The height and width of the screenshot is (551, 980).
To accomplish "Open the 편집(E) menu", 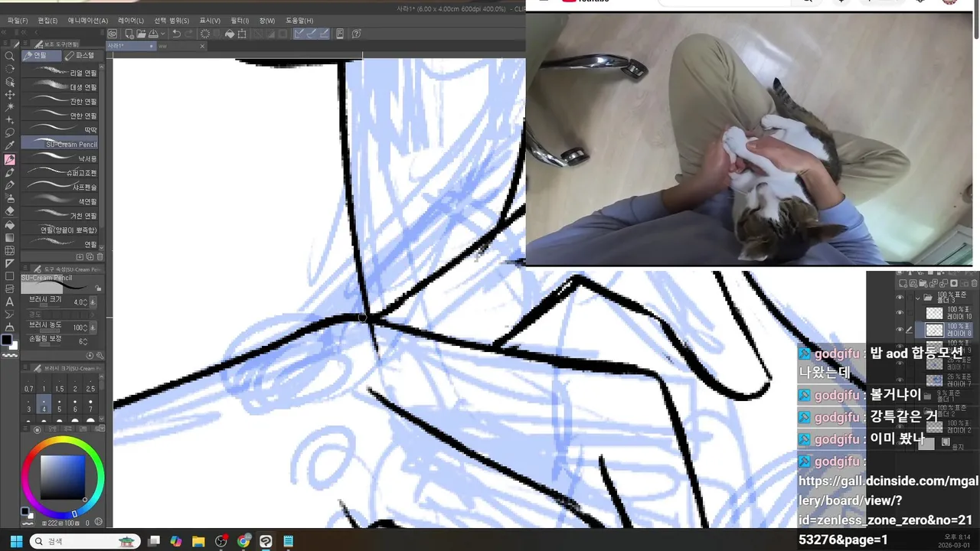I will point(47,21).
